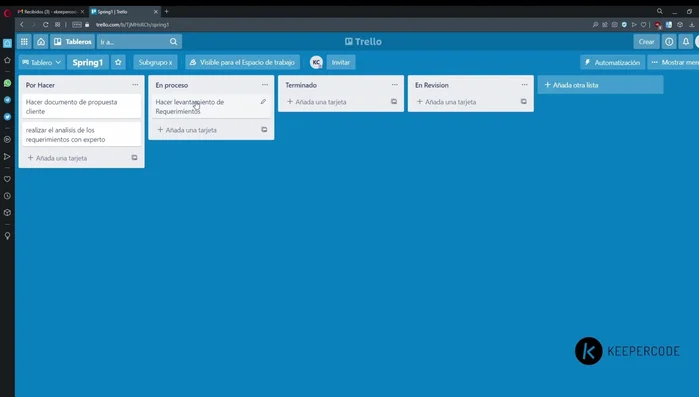The height and width of the screenshot is (397, 699).
Task: Click the Por Hacer list title
Action: 40,85
